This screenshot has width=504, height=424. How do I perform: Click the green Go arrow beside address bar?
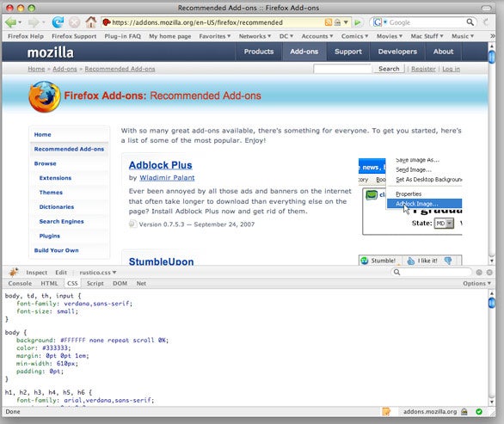357,22
